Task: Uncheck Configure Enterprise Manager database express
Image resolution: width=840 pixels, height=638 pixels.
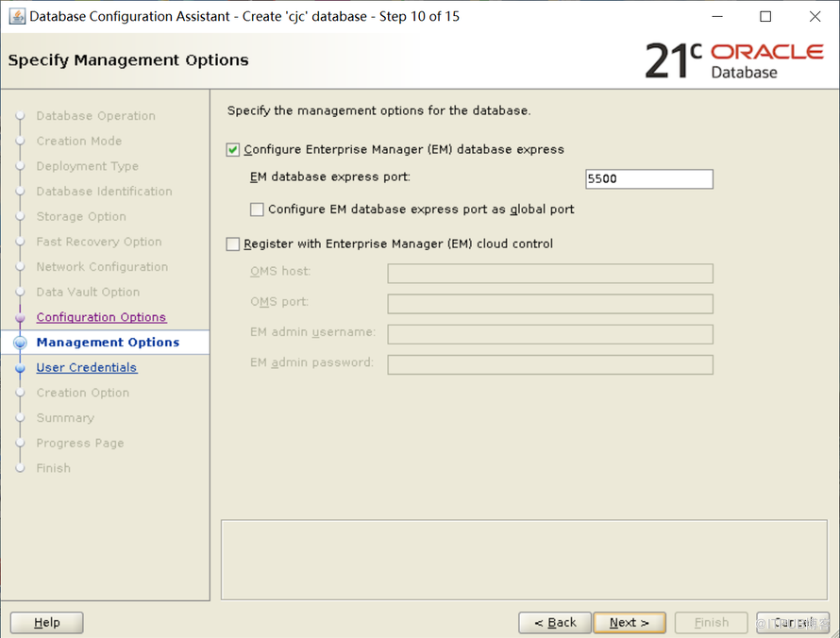Action: click(x=232, y=149)
